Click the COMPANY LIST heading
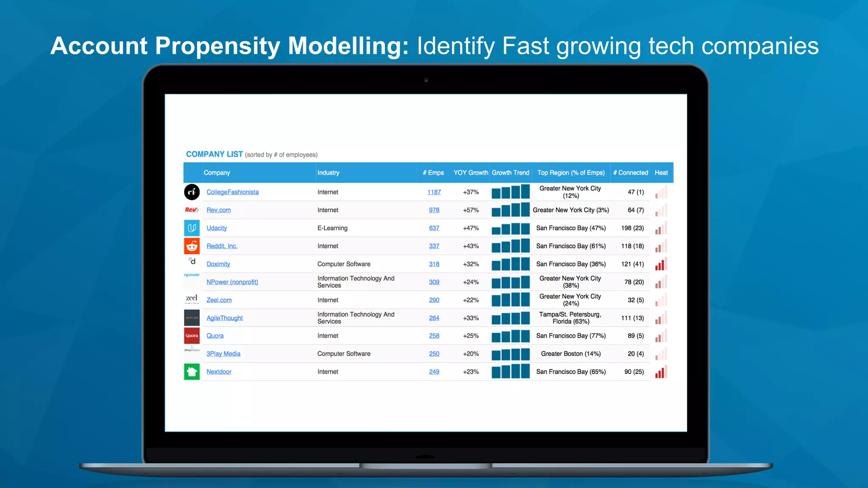868x488 pixels. (x=214, y=154)
